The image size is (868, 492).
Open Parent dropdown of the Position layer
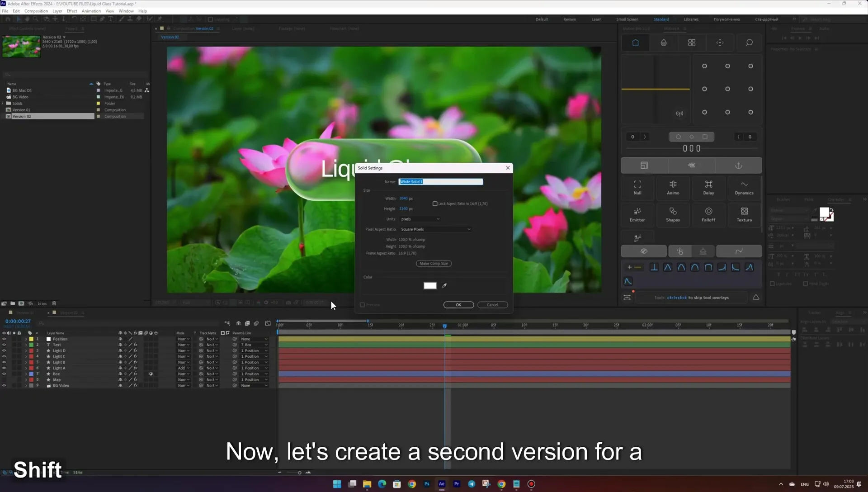[x=254, y=339]
